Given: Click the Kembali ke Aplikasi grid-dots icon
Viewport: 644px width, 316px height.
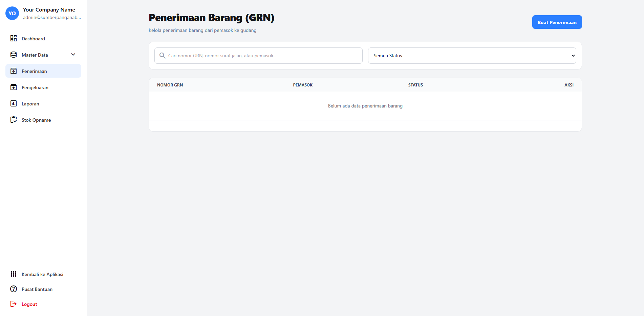Looking at the screenshot, I should point(14,274).
